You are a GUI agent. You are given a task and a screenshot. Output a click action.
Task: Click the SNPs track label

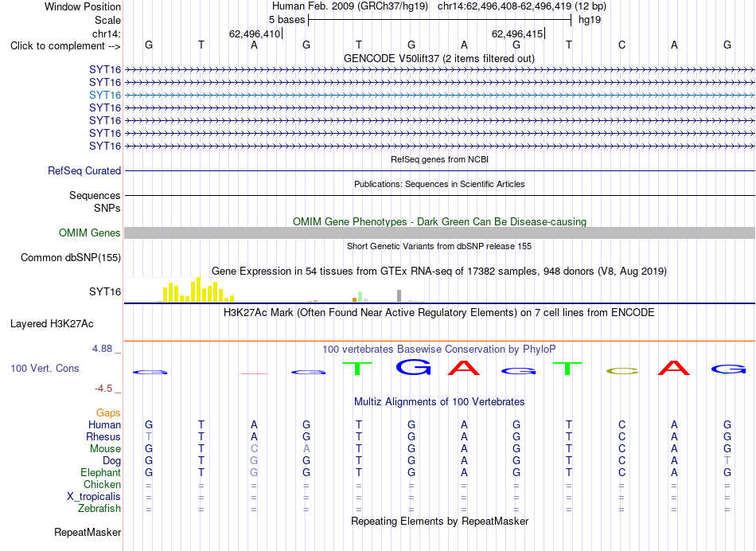click(x=107, y=208)
